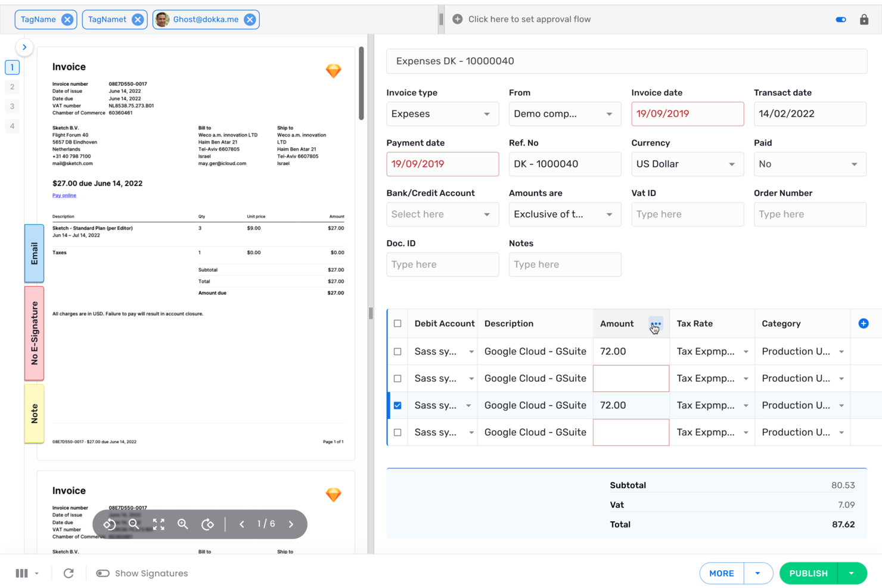
Task: Zoom into the document preview
Action: click(x=183, y=524)
